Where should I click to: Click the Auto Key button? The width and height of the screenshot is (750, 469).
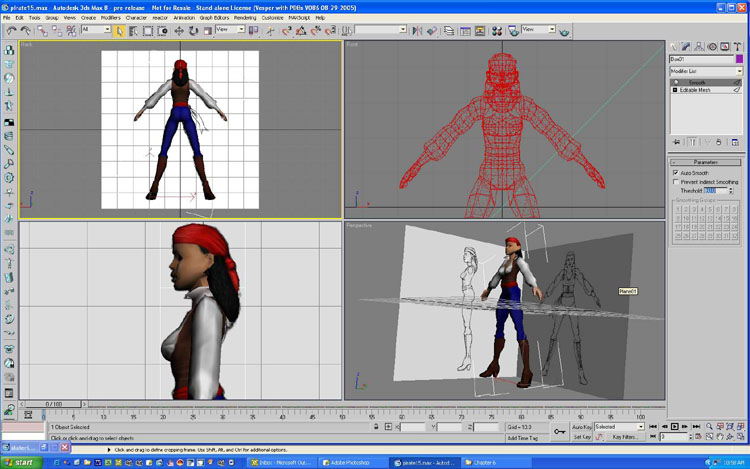point(581,426)
